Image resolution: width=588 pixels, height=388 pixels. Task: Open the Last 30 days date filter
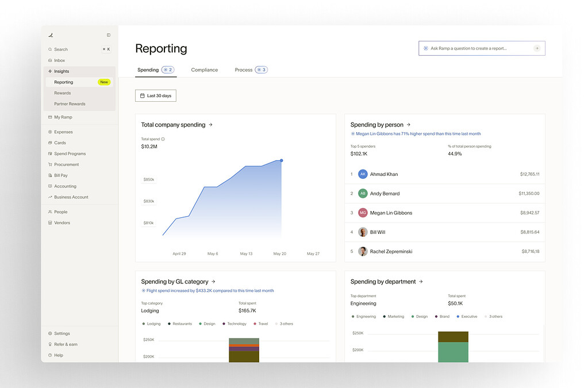[x=155, y=95]
